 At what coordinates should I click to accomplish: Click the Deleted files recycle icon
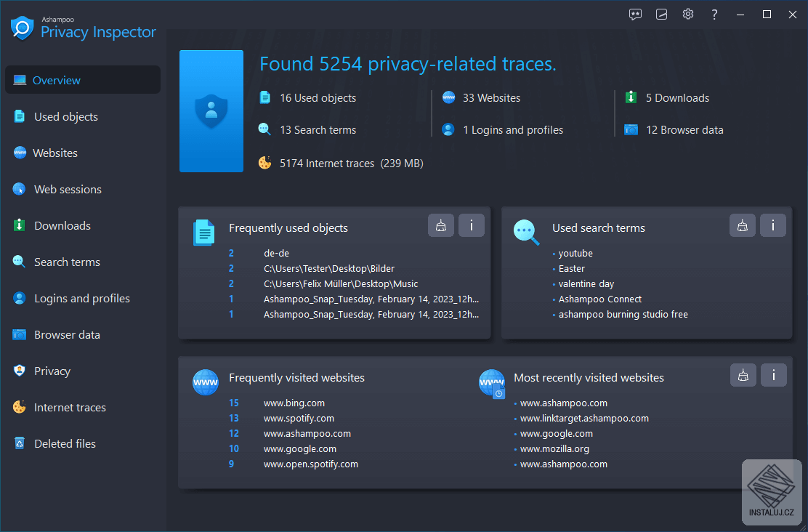(x=20, y=443)
